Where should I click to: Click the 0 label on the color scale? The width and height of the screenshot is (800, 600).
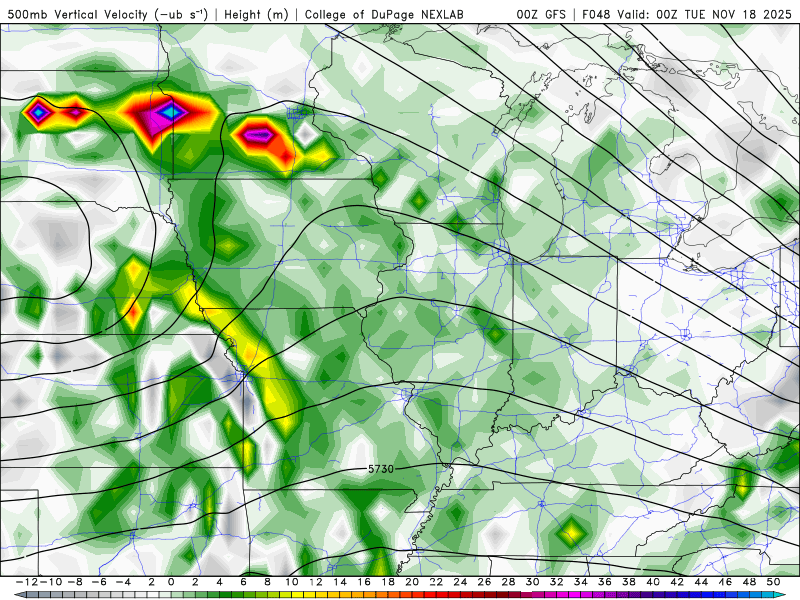[171, 582]
